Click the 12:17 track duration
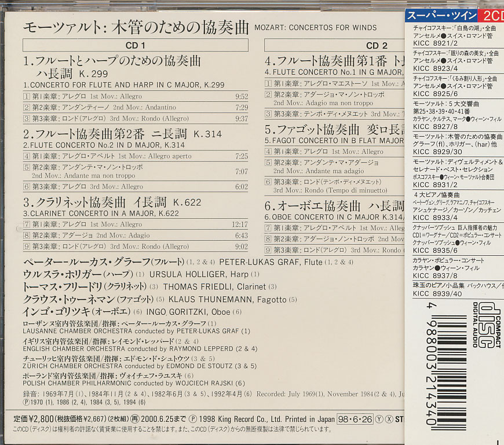This screenshot has height=445, width=504. (x=240, y=225)
